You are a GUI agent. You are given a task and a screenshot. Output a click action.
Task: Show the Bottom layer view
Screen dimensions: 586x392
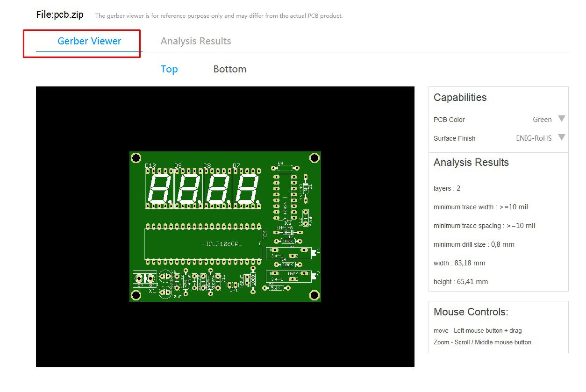point(230,69)
